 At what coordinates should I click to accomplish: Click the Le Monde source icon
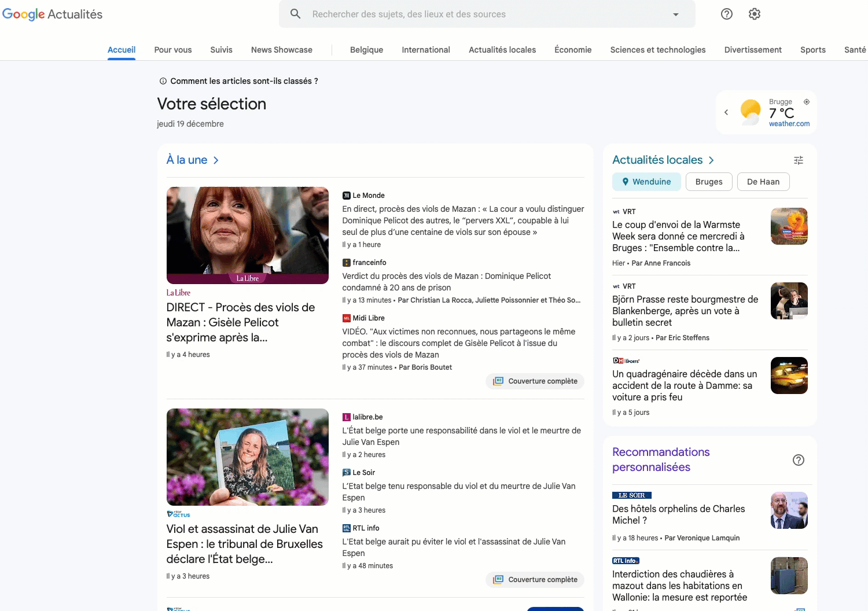[346, 196]
